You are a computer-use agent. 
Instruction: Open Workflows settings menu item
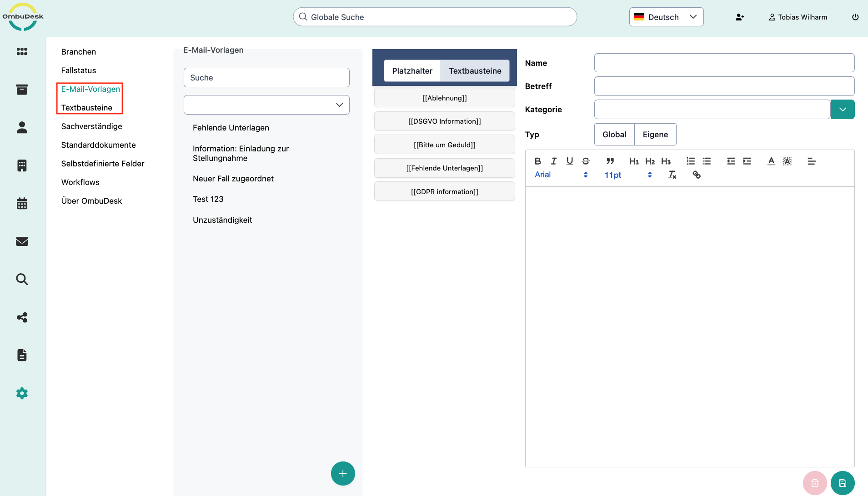coord(80,182)
